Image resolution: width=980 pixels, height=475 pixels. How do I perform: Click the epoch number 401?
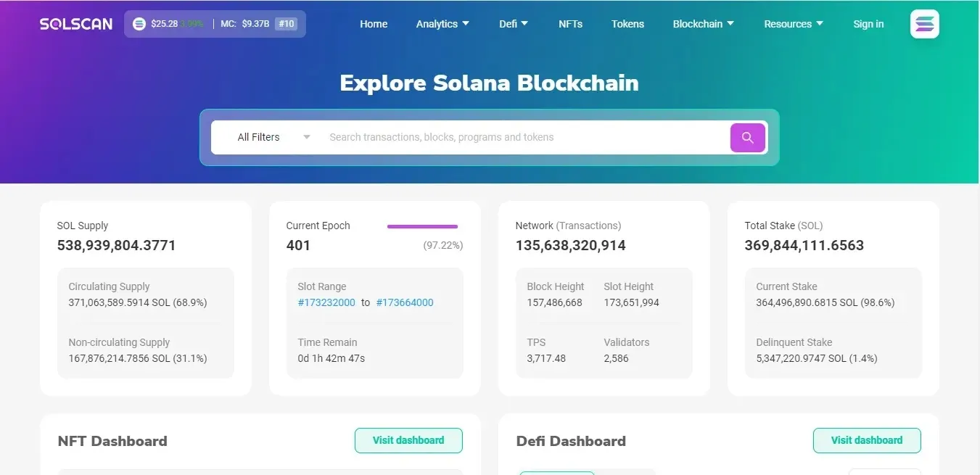[x=298, y=245]
